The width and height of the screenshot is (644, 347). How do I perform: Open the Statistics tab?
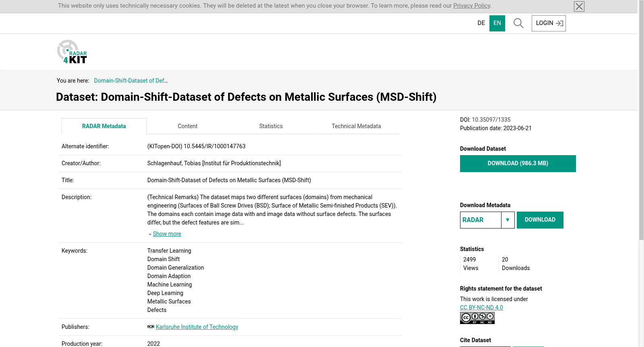pos(271,126)
